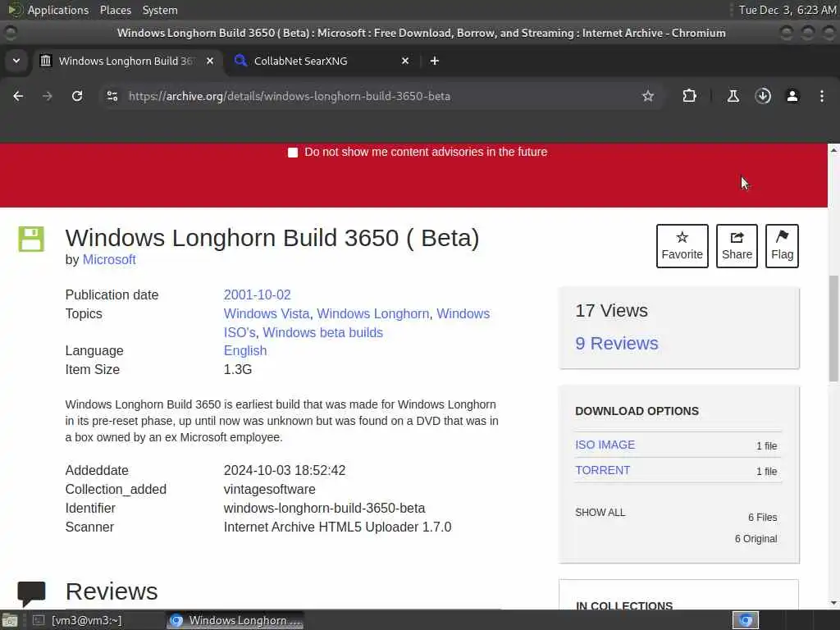Select the Windows Longhorn Build tab
840x630 pixels.
tap(126, 61)
